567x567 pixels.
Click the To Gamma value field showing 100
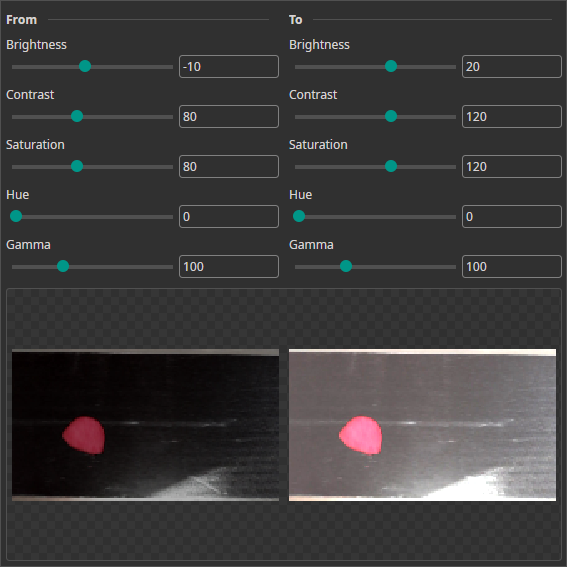(512, 267)
